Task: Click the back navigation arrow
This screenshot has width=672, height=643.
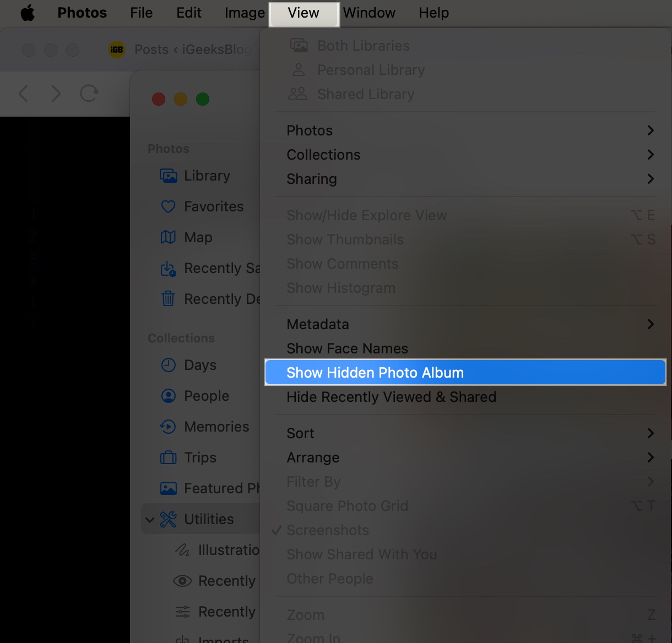Action: point(23,94)
